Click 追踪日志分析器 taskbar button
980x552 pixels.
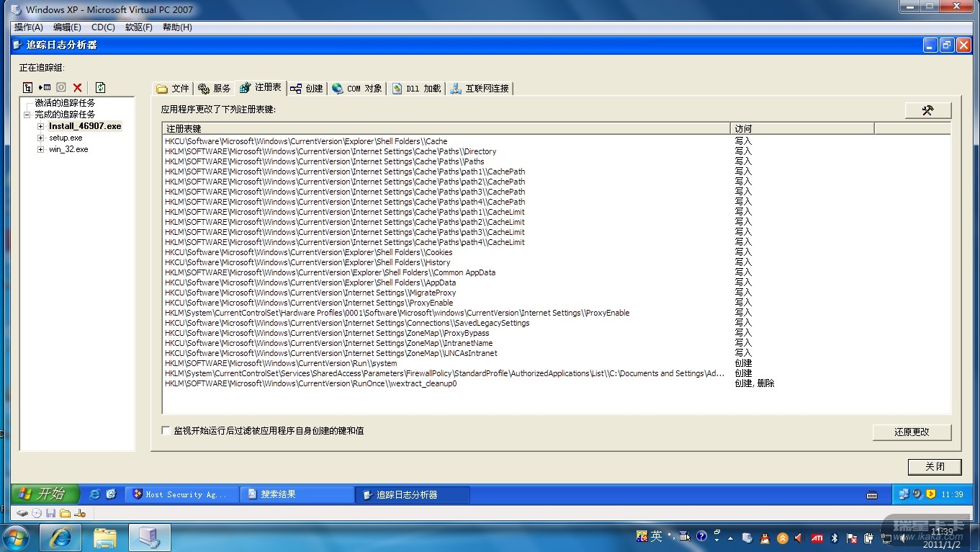coord(413,494)
